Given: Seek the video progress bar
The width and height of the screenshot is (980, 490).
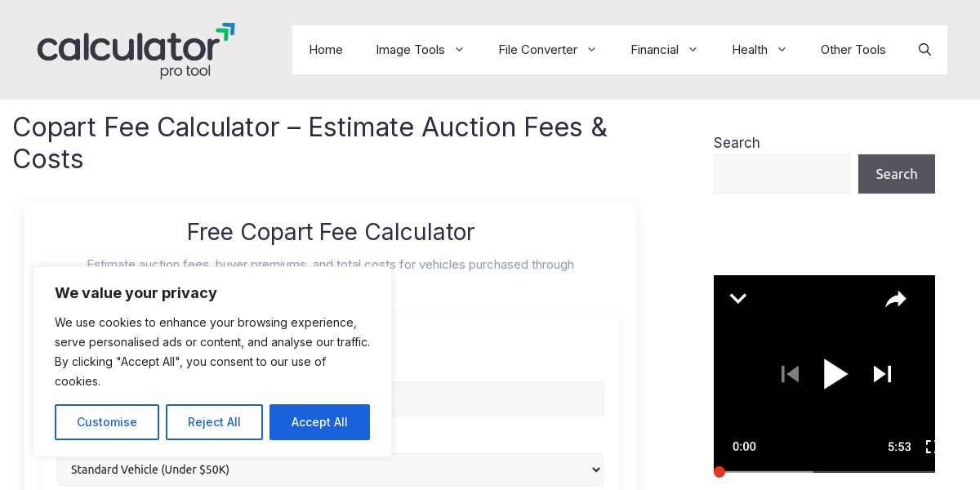Looking at the screenshot, I should click(825, 471).
